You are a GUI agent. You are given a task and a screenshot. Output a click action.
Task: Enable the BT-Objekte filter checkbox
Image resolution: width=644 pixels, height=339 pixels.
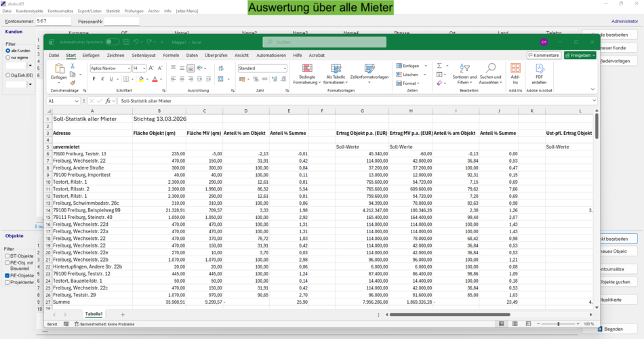7,256
